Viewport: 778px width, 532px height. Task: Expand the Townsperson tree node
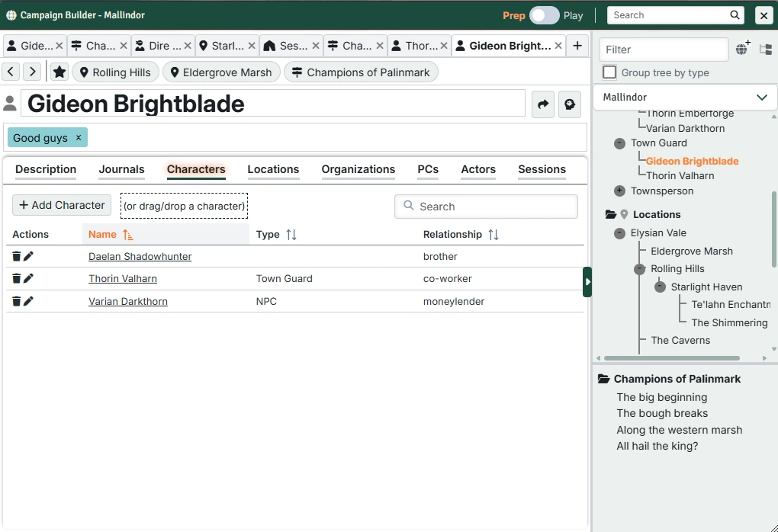click(x=619, y=191)
